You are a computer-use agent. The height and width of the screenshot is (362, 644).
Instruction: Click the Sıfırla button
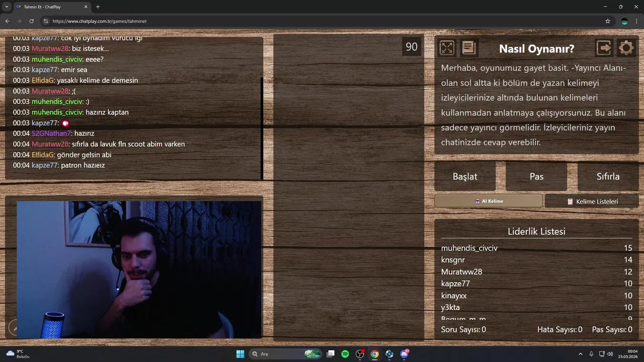pos(608,176)
